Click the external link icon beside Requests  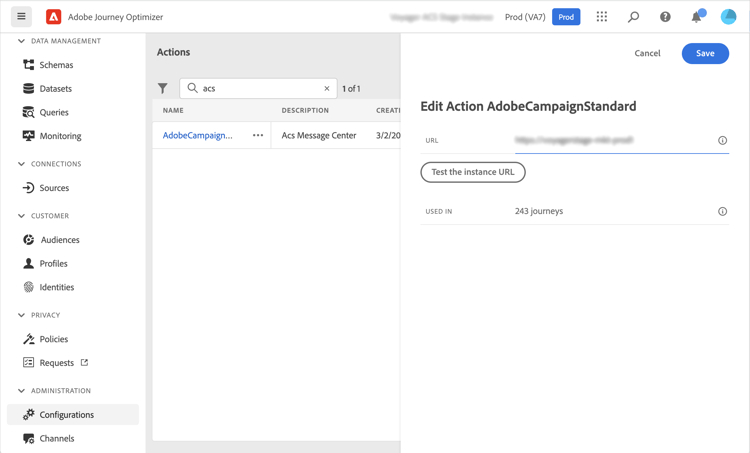point(85,363)
